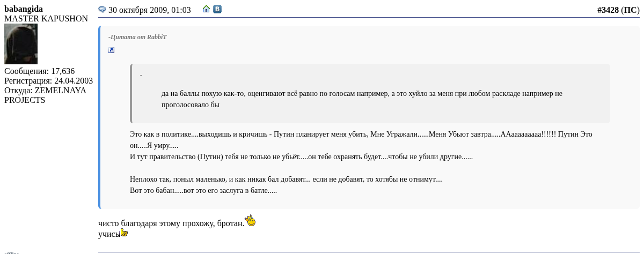This screenshot has width=644, height=254.
Task: Click the pointing hand emoticon after "учисы"
Action: [x=124, y=233]
